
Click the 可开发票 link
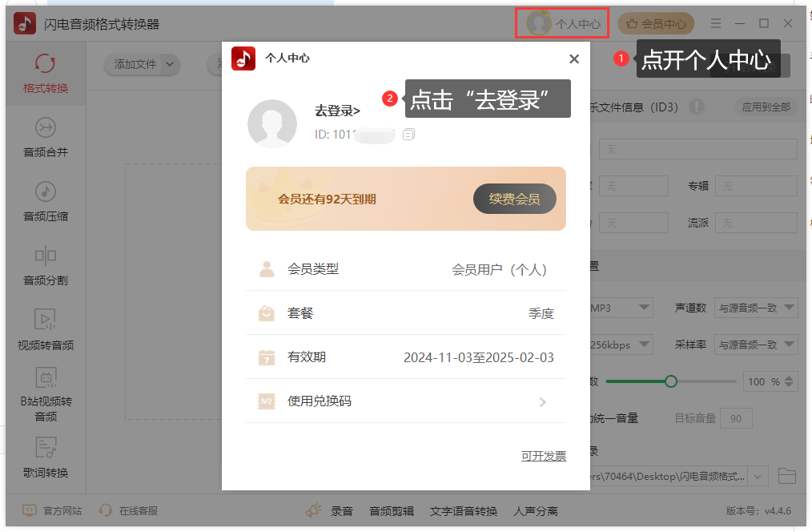click(543, 456)
